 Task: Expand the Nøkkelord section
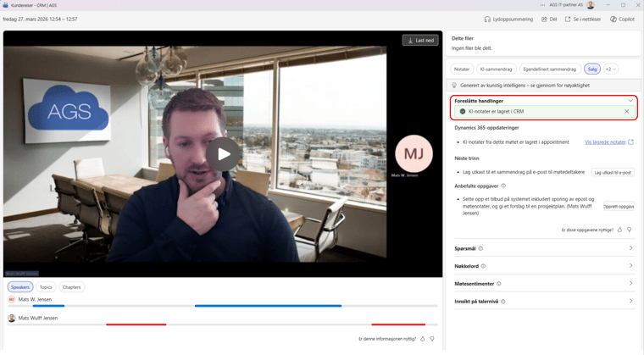pos(630,266)
